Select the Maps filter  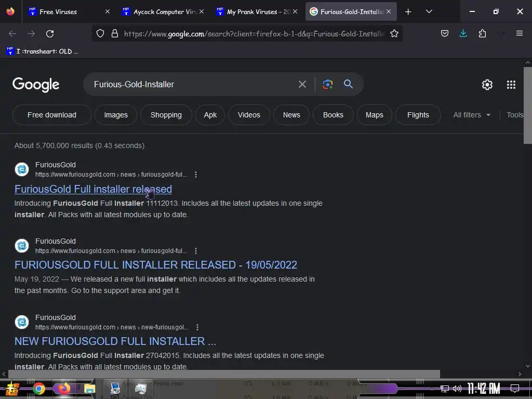(374, 115)
